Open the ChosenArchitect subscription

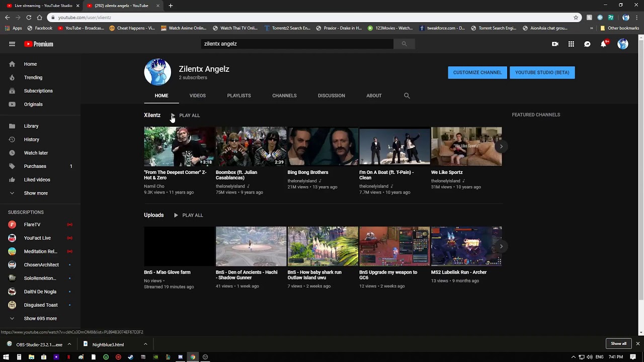(40, 265)
